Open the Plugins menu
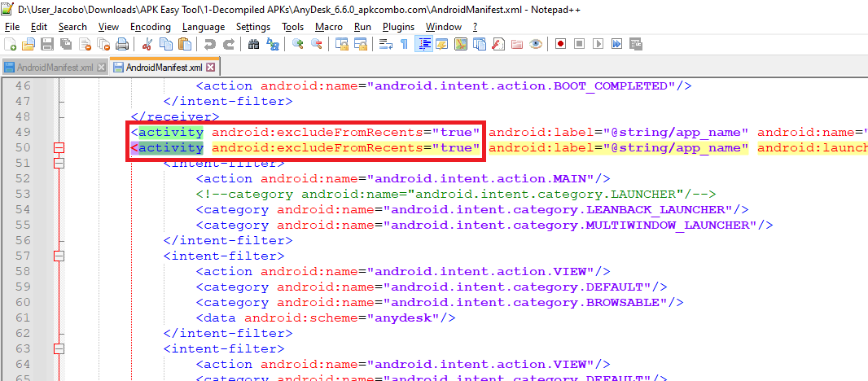Screen dimensions: 868x381 pyautogui.click(x=398, y=27)
